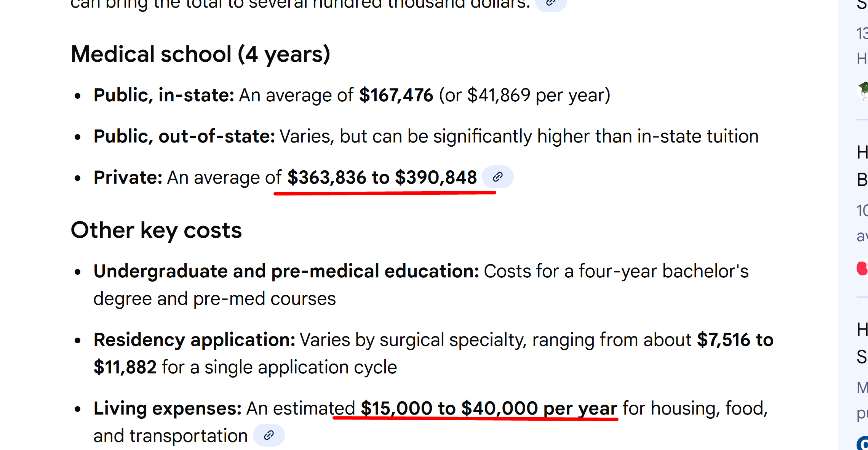The width and height of the screenshot is (868, 450).
Task: Click the blue circular favicon at sidebar bottom
Action: [x=863, y=444]
